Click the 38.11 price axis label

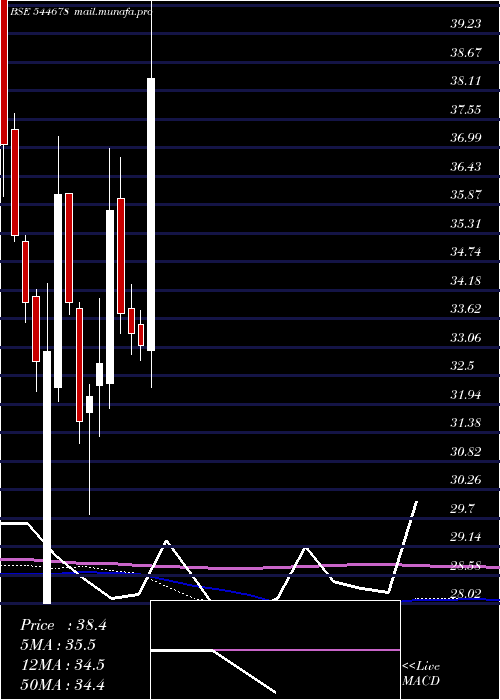[466, 81]
